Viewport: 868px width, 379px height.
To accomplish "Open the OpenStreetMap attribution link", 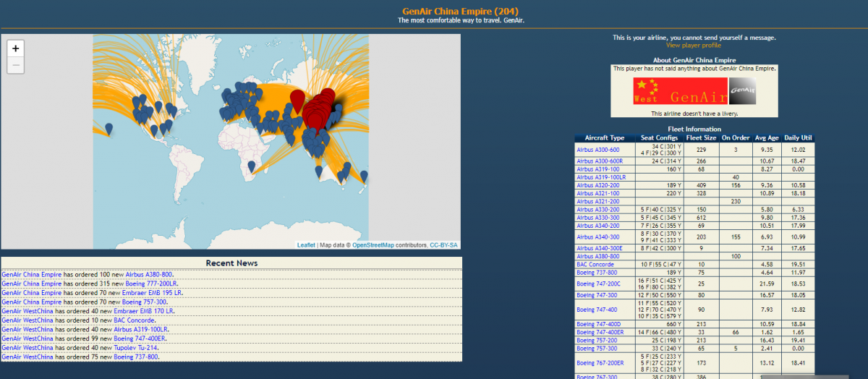I will [x=373, y=245].
